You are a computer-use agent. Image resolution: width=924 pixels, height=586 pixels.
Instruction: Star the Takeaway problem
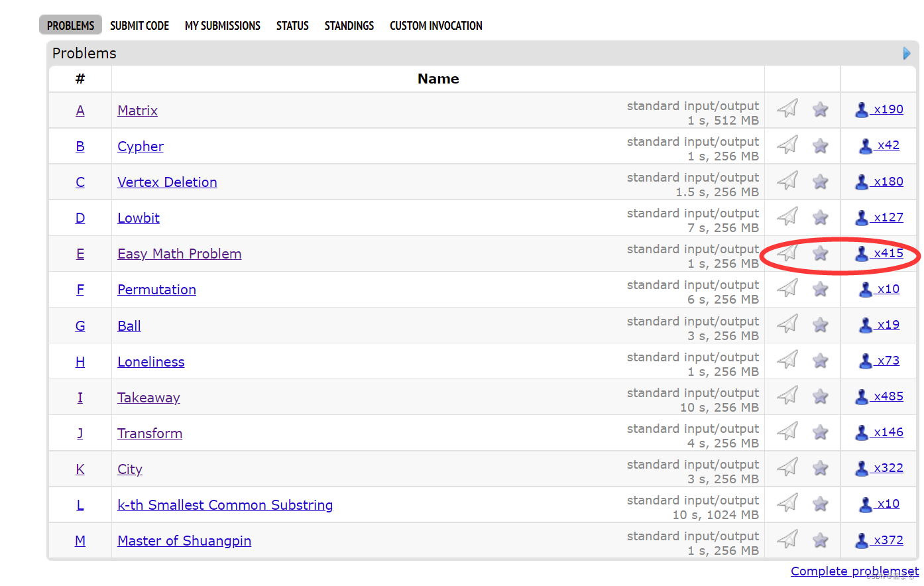(821, 396)
